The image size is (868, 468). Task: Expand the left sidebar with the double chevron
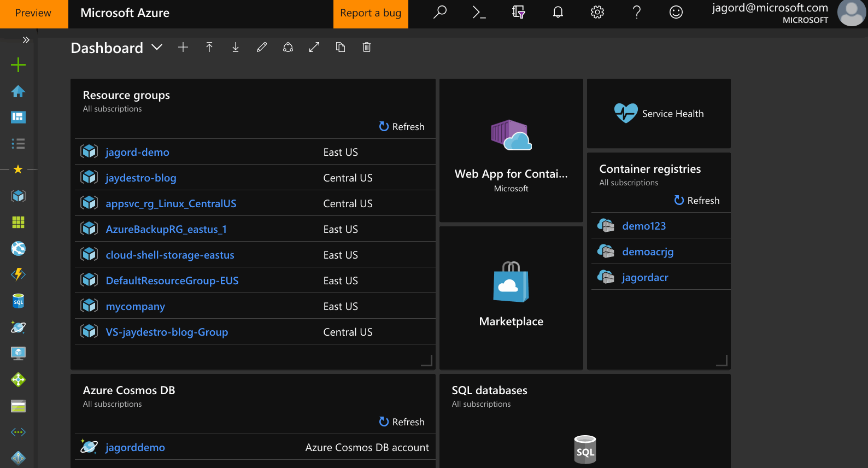click(26, 40)
